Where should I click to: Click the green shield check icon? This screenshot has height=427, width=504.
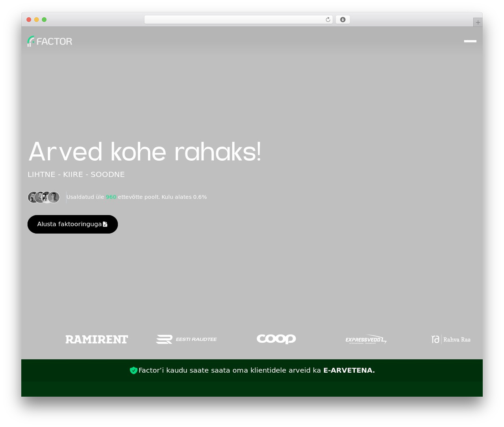tap(133, 370)
